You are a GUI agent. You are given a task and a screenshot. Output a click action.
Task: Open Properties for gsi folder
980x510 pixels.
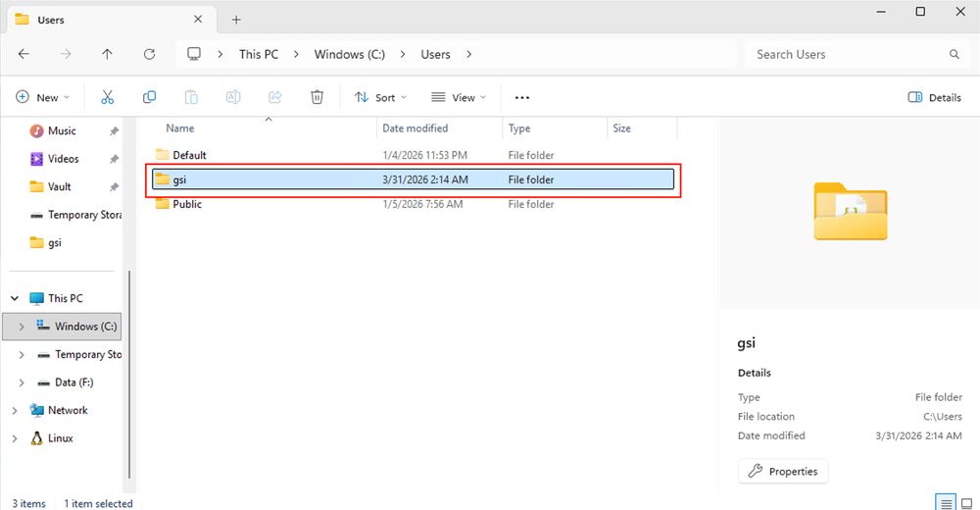point(783,472)
